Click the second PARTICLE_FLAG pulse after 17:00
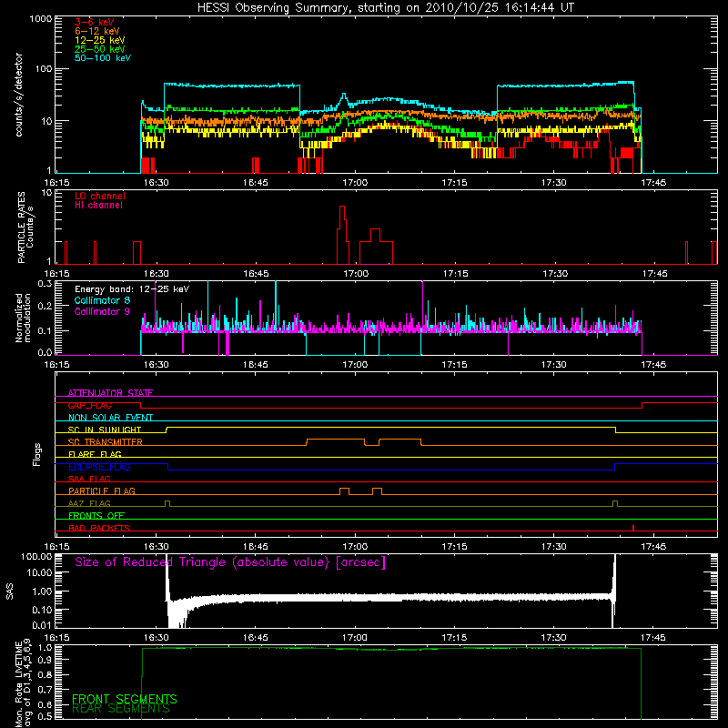The image size is (728, 728). [377, 491]
